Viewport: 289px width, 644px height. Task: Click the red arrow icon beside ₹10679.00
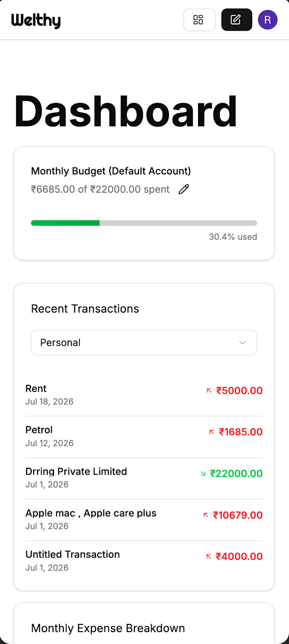click(206, 515)
